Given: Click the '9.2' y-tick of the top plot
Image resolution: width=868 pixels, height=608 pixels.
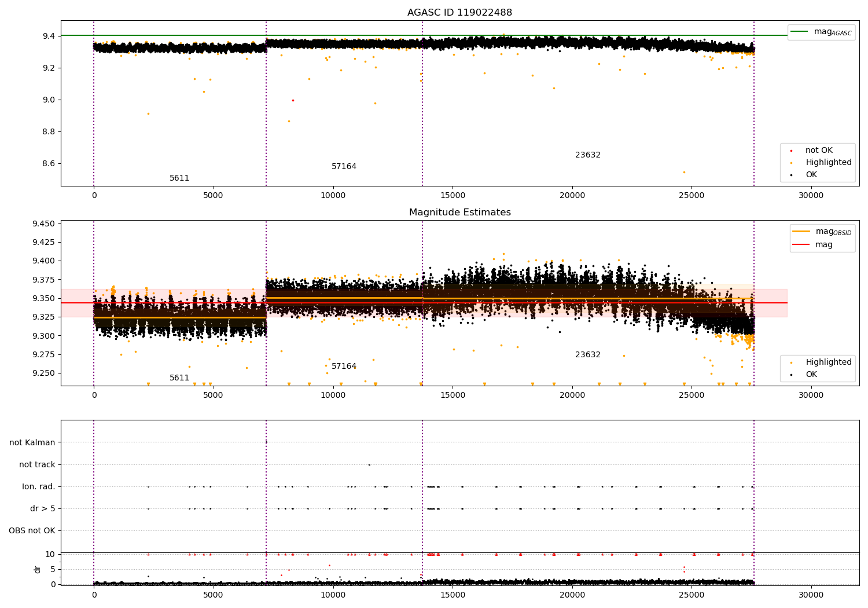Looking at the screenshot, I should pyautogui.click(x=49, y=68).
